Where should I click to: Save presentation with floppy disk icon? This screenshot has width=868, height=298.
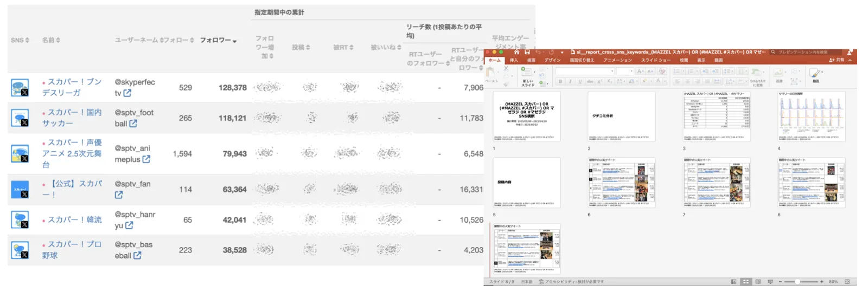tap(527, 52)
